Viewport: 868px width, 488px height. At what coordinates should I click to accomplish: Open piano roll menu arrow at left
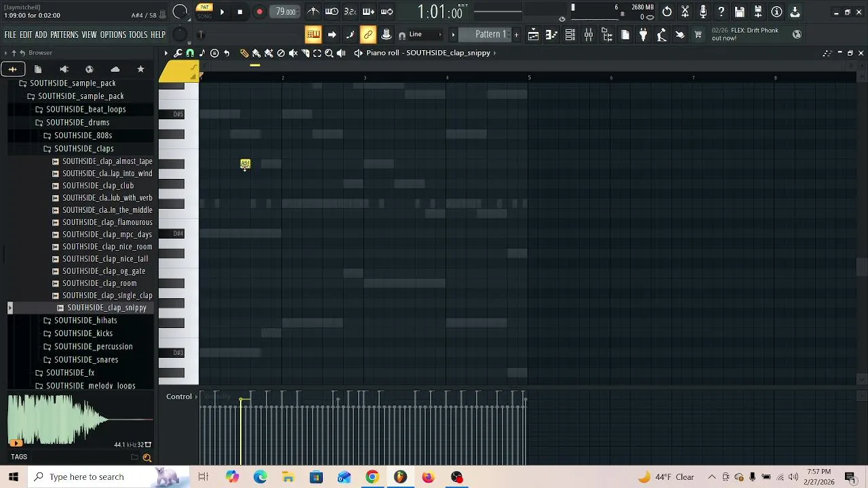(x=166, y=53)
